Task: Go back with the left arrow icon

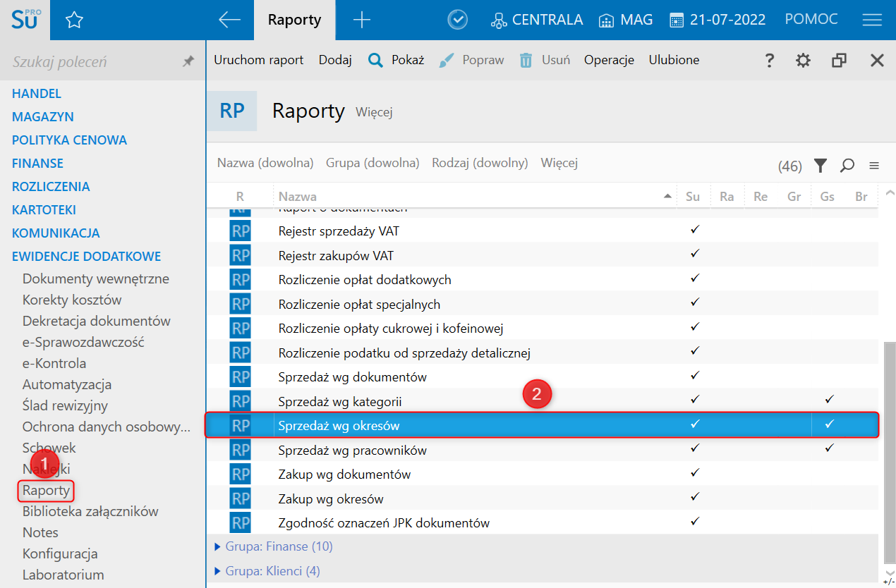Action: 230,20
